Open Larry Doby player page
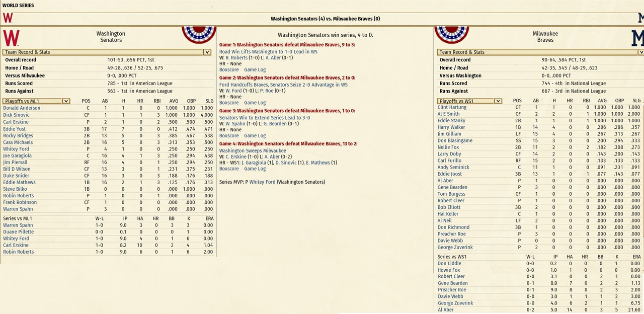 pos(449,154)
